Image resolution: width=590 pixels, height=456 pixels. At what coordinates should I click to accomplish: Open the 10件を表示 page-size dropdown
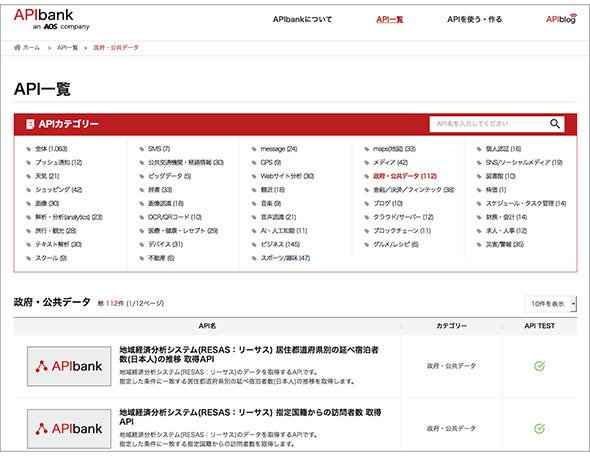(550, 304)
